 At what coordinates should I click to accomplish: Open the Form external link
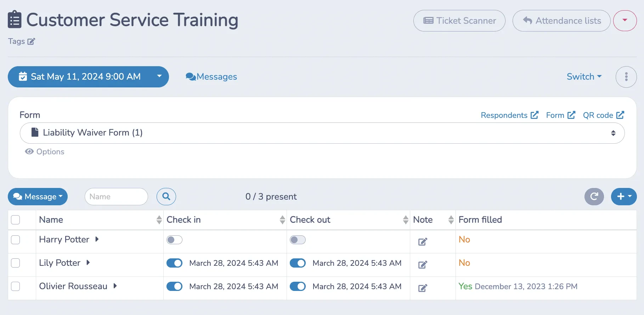(560, 115)
